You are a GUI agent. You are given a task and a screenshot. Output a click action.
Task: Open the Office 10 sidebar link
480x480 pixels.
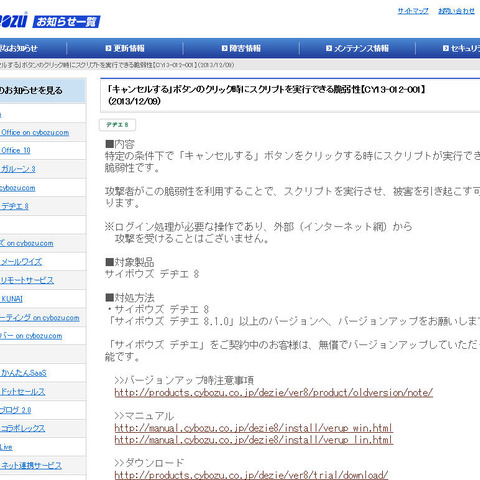tap(16, 151)
